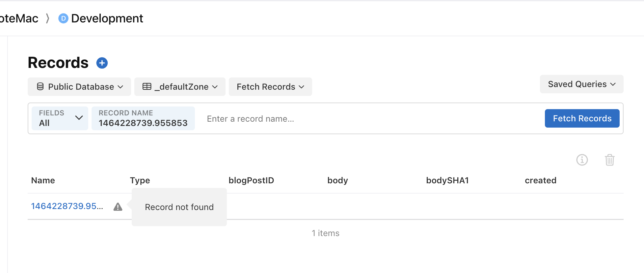Expand Saved Queries menu
Screen dimensions: 644x273
coord(581,84)
